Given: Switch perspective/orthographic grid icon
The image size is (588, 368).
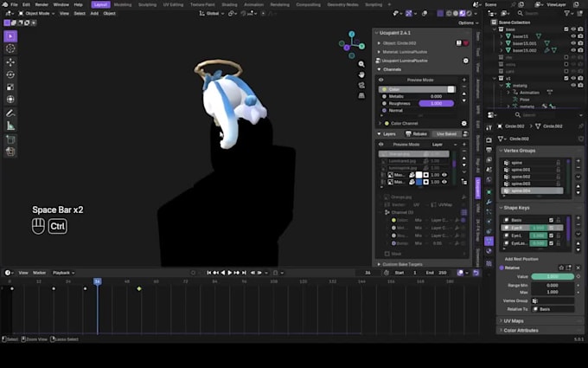Looking at the screenshot, I should pyautogui.click(x=361, y=96).
